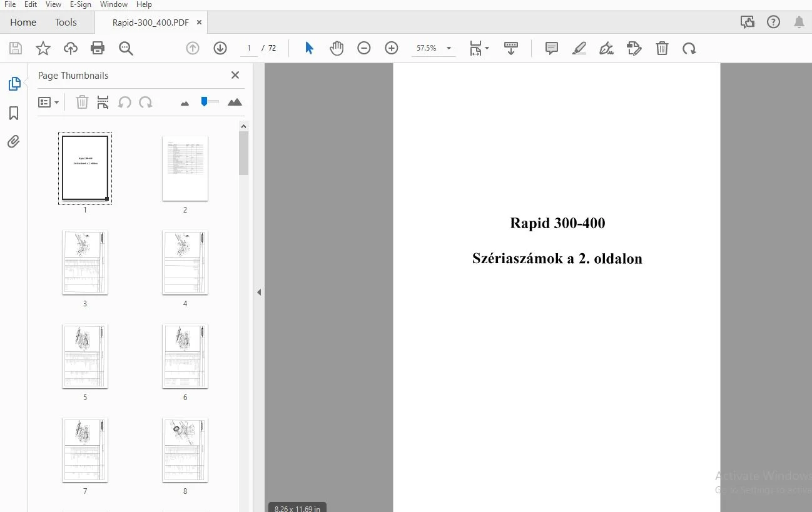
Task: Collapse the navigation pane with side arrow
Action: 259,292
